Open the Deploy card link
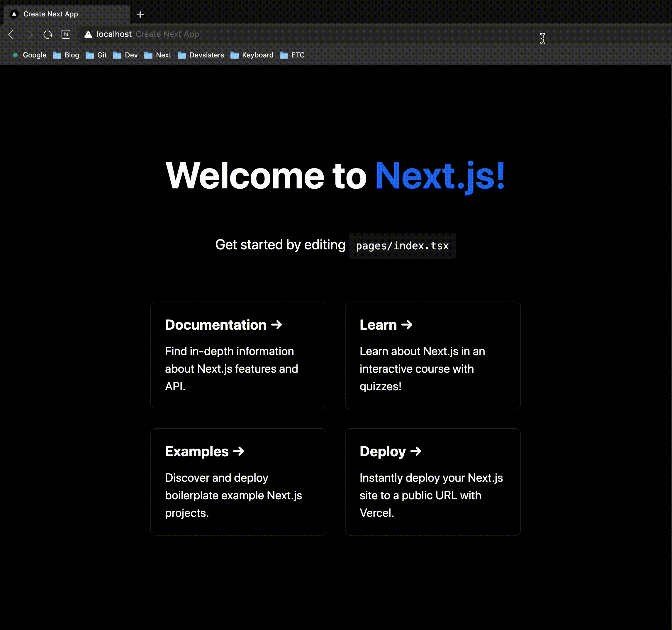This screenshot has width=672, height=630. [x=432, y=482]
